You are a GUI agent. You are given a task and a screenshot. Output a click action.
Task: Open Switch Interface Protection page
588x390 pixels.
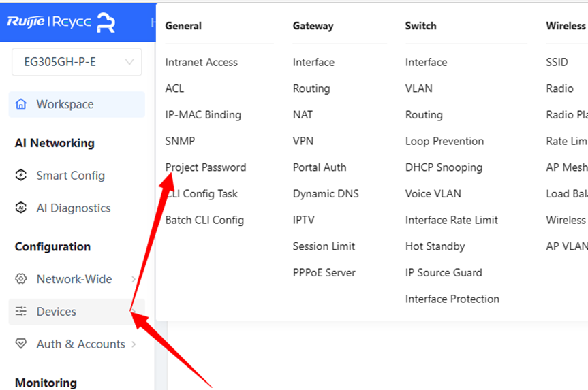pos(452,299)
